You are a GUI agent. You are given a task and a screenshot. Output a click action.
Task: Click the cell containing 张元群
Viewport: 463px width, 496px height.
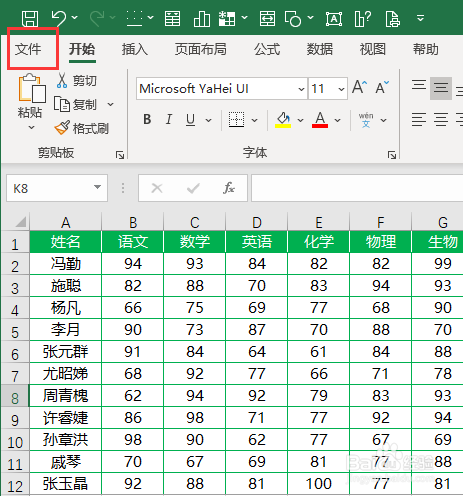point(65,352)
